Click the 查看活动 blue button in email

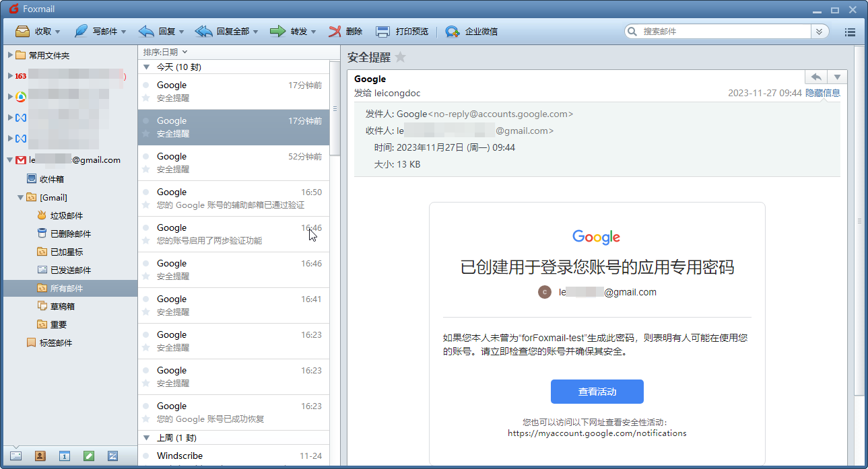pyautogui.click(x=597, y=391)
